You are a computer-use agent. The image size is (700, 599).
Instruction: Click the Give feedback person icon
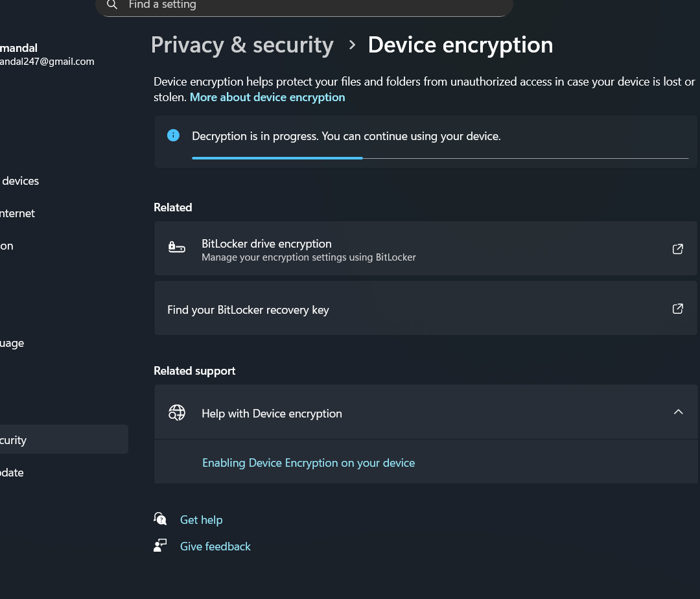160,546
